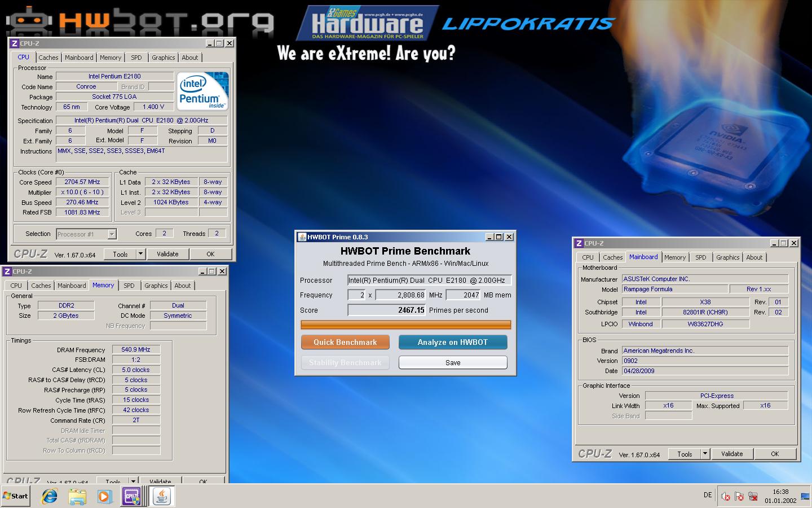Click Tools button in top-left CPU-Z window
Screen dimensions: 812x508
(120, 254)
